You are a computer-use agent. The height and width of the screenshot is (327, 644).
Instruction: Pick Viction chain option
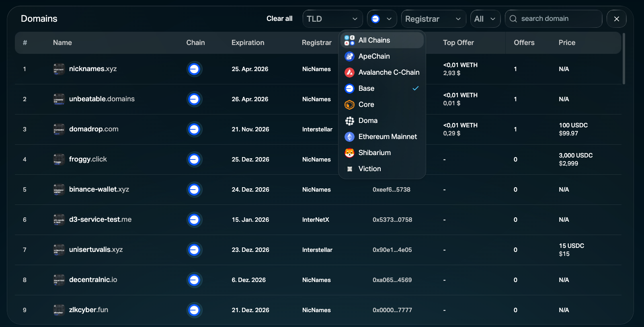coord(369,169)
